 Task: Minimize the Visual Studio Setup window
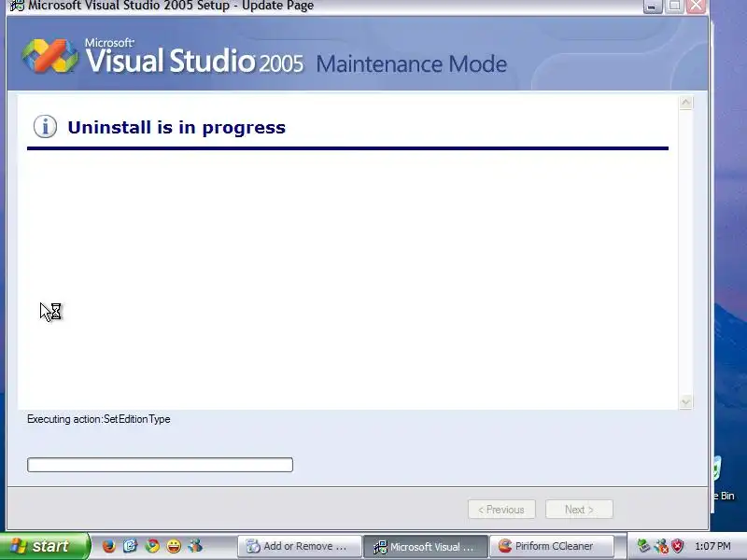[652, 7]
